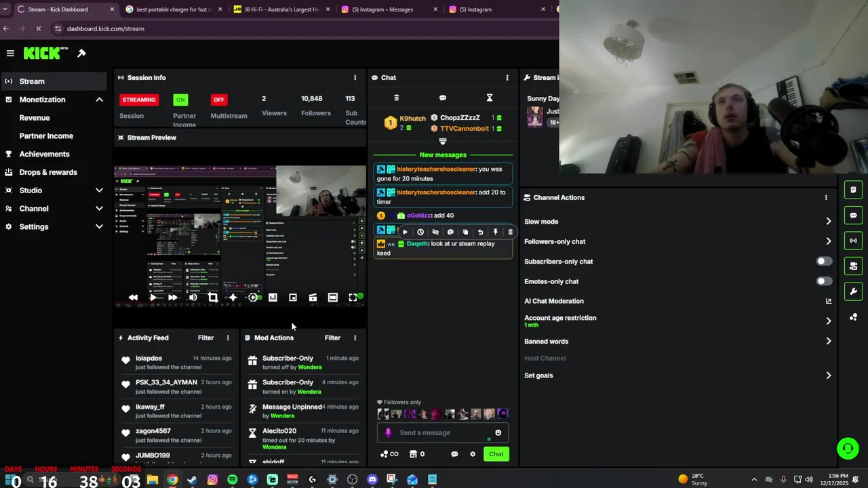Collapse the Monetization sidebar section
This screenshot has width=868, height=488.
99,100
